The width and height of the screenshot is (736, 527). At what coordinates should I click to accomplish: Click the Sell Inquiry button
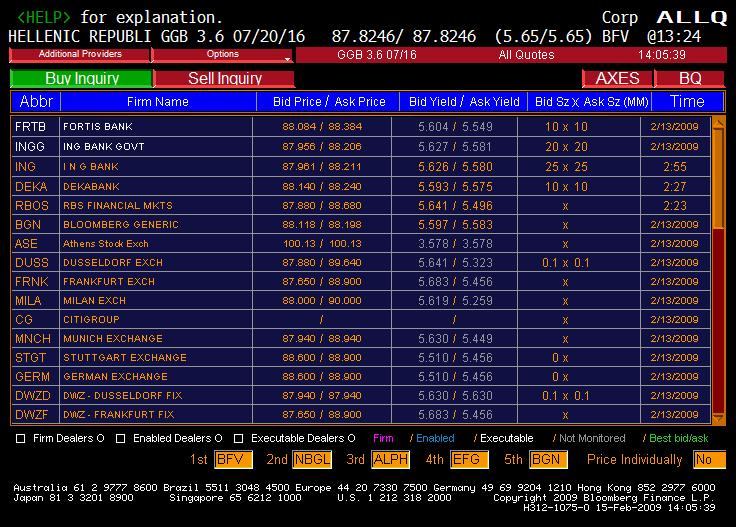pos(224,78)
